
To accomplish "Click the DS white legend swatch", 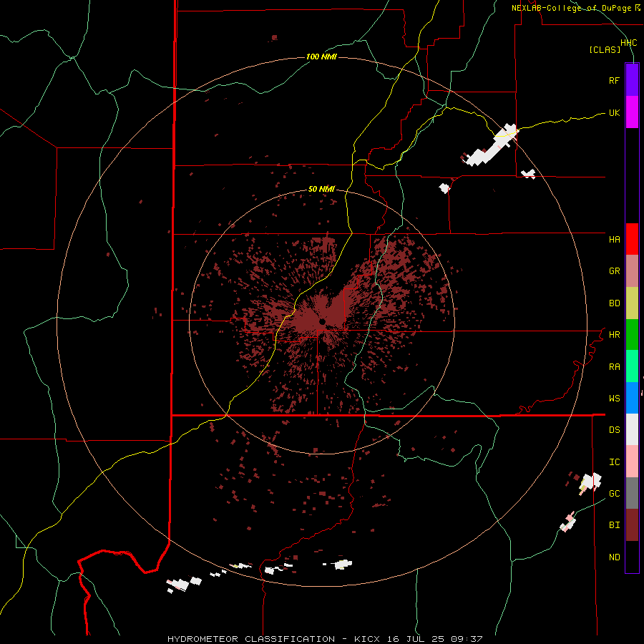I will click(x=632, y=429).
